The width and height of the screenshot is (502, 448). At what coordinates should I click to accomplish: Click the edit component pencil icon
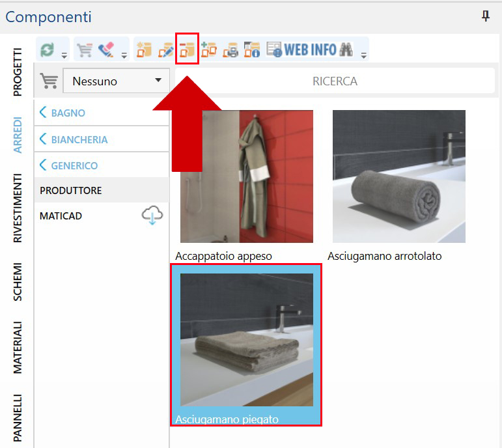coord(166,49)
